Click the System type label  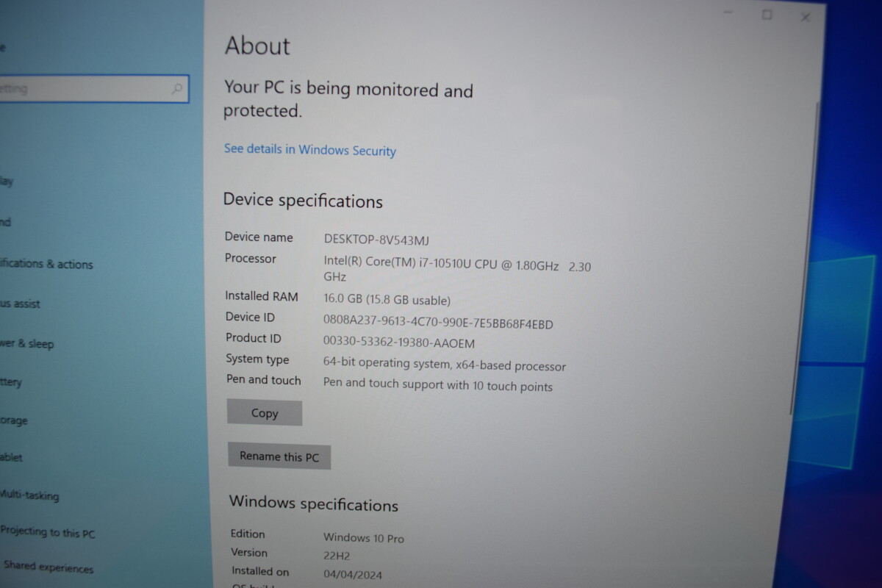[x=257, y=359]
